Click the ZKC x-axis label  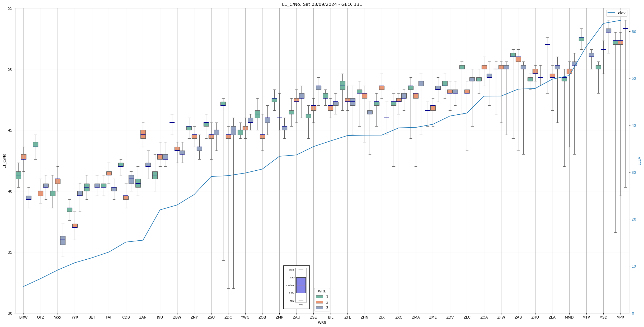coord(399,317)
